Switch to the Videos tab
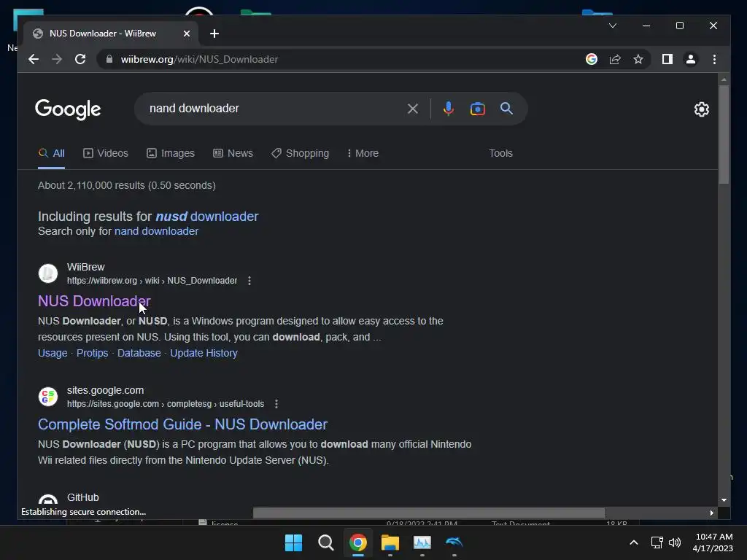747x560 pixels. point(106,153)
